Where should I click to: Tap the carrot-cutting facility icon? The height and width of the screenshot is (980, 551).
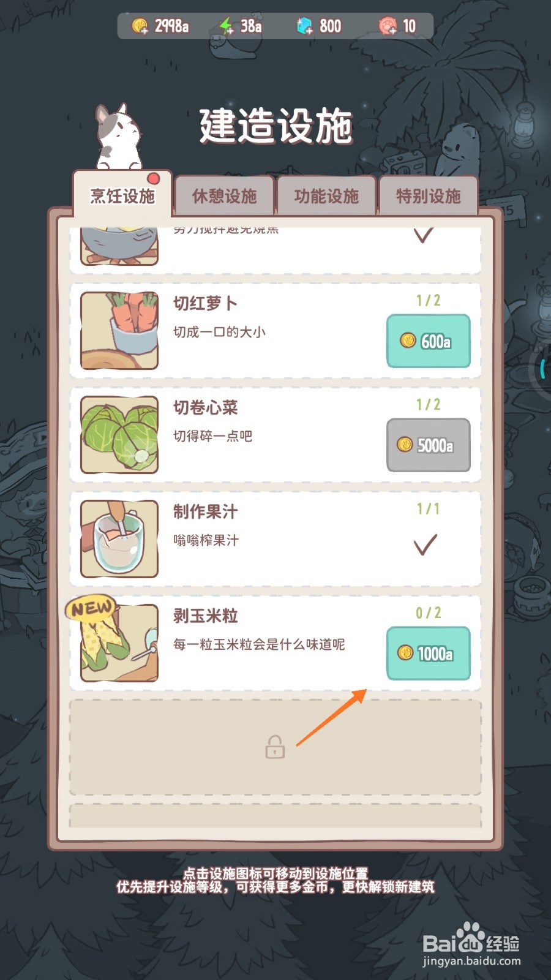coord(119,331)
